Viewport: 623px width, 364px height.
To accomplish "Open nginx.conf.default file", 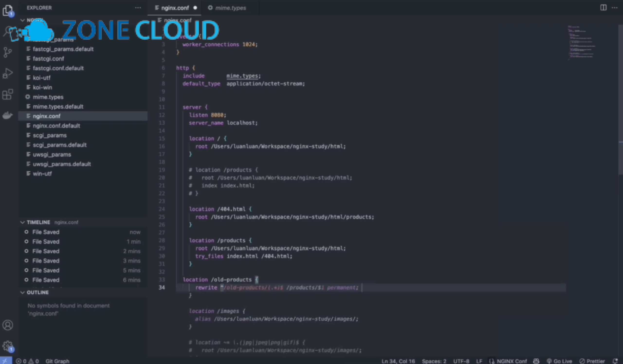I will tap(83, 126).
